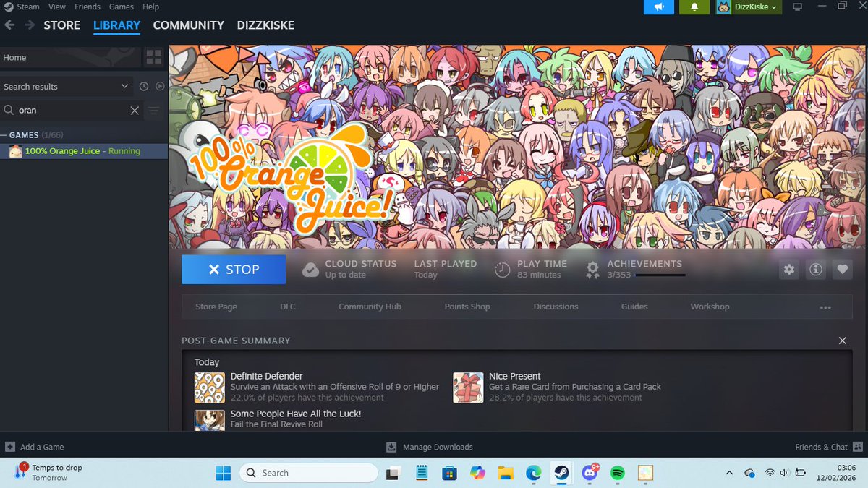Image resolution: width=868 pixels, height=488 pixels.
Task: Open the Games menu
Action: [122, 7]
